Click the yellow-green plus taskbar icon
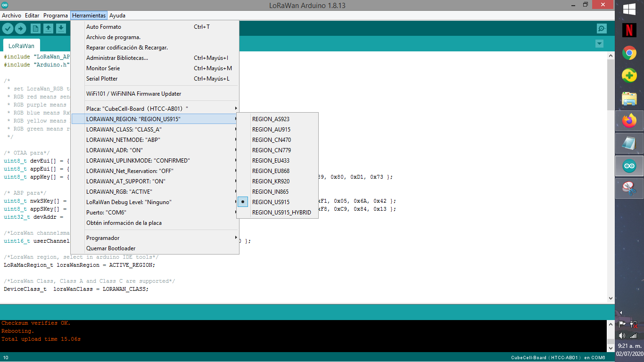This screenshot has width=644, height=362. [629, 76]
